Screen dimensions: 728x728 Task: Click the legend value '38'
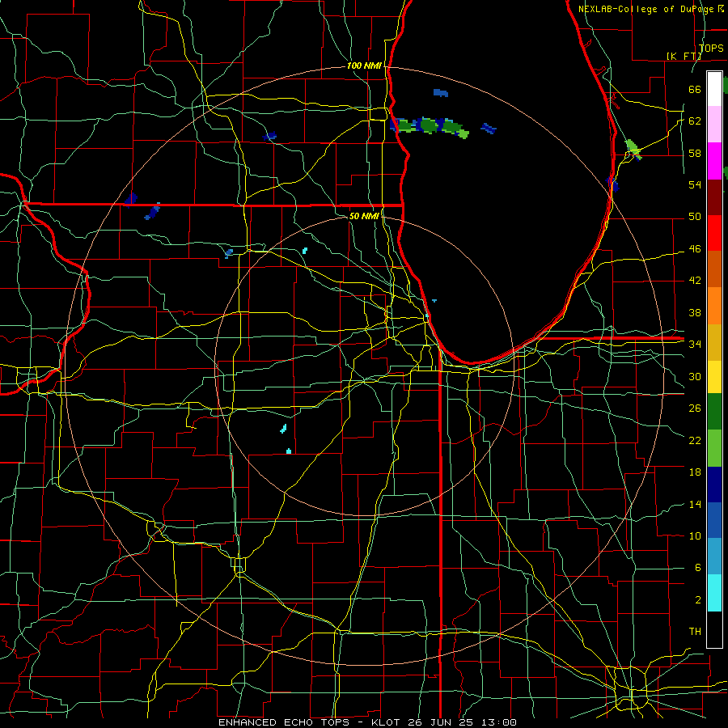tap(695, 312)
